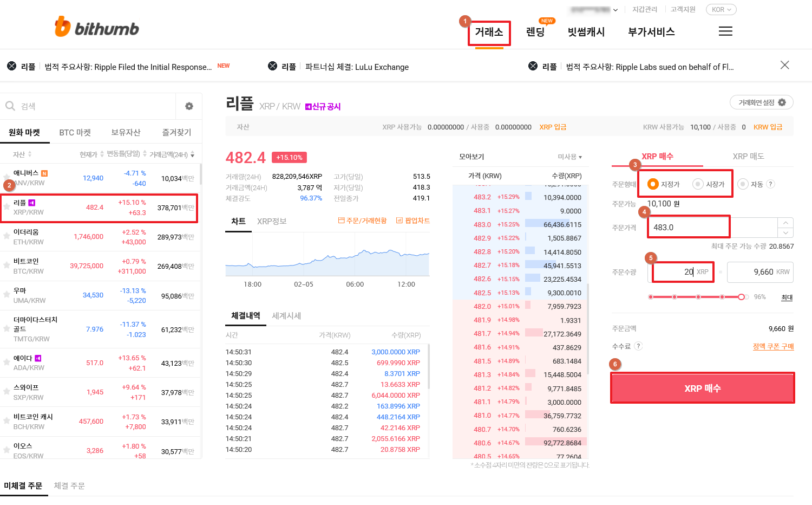Star the 우마 UMA/KRW row as favorite
The image size is (812, 505).
pos(6,295)
